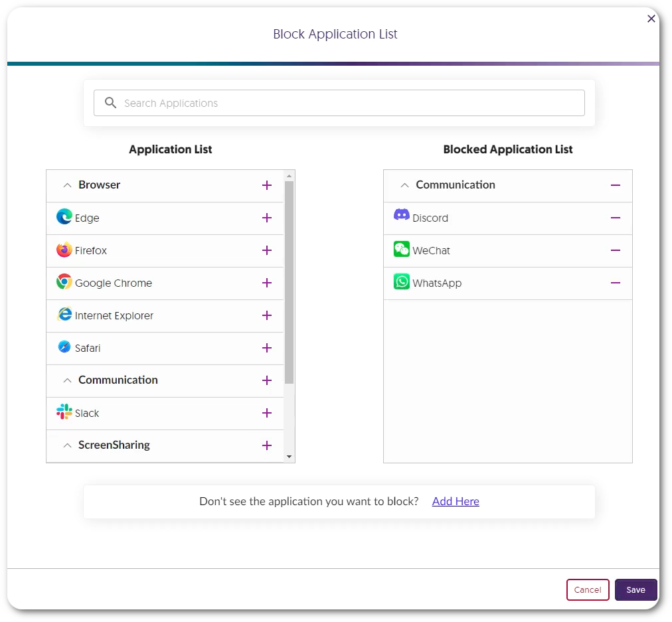The width and height of the screenshot is (672, 622).
Task: Collapse the ScreenSharing category
Action: tap(67, 445)
